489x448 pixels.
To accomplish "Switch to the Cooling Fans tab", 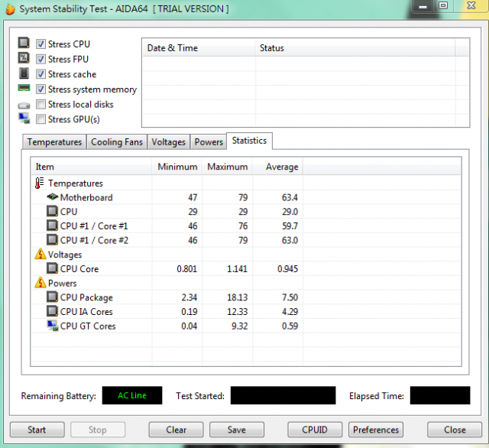I will (117, 142).
